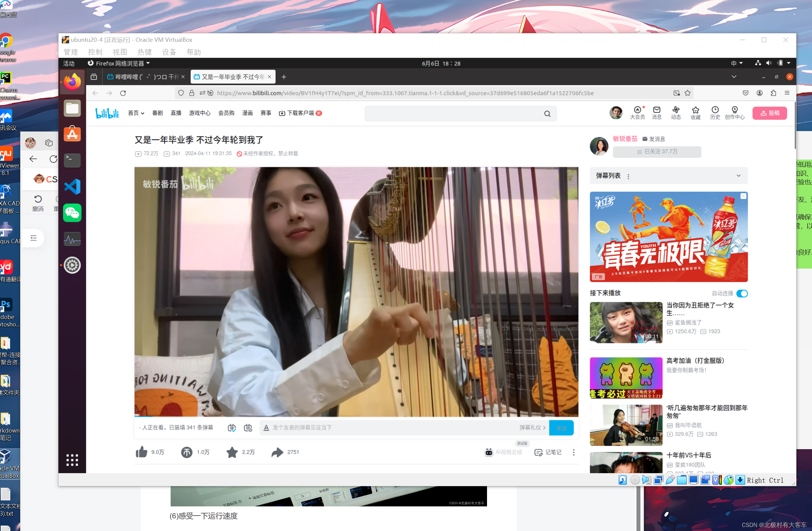Open the 设备 menu in VirtualBox
The height and width of the screenshot is (531, 812).
[x=168, y=52]
